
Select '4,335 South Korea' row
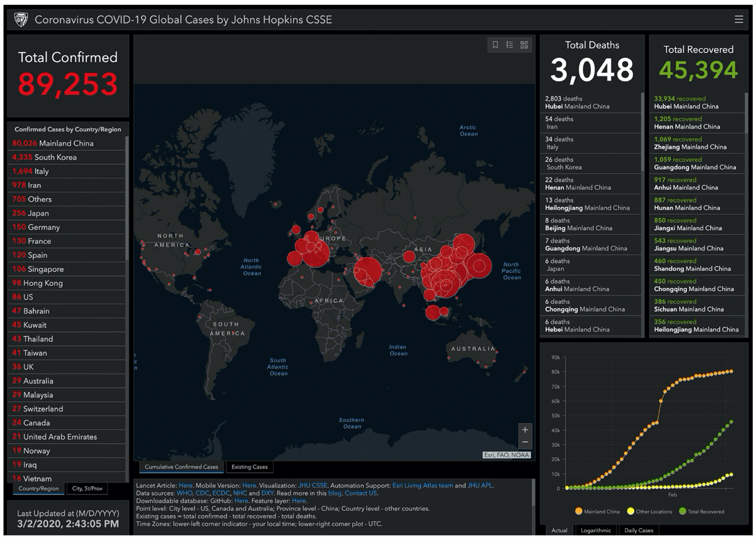[66, 157]
